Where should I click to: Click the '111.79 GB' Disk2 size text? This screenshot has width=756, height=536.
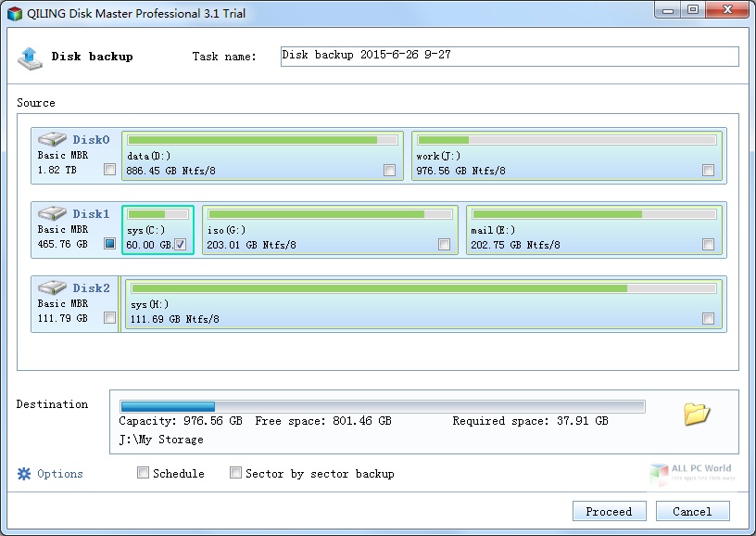[x=63, y=318]
